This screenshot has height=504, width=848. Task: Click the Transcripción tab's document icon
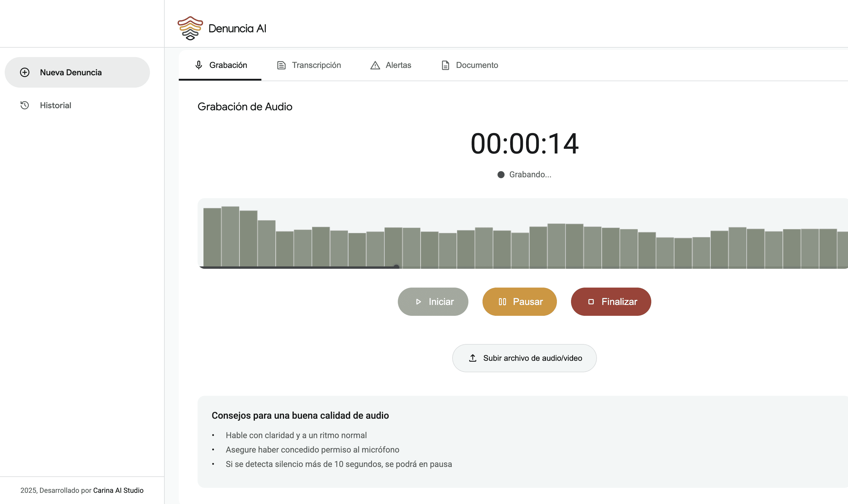click(281, 65)
